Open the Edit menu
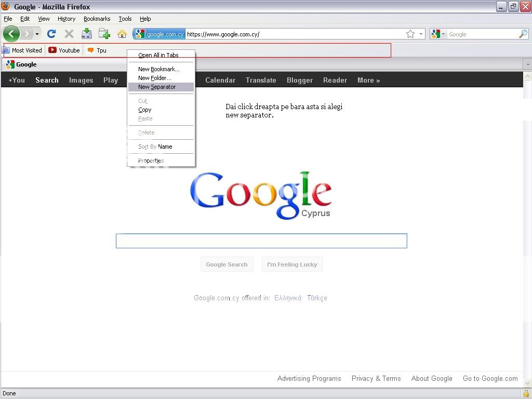Viewport: 532px width, 399px height. 25,19
